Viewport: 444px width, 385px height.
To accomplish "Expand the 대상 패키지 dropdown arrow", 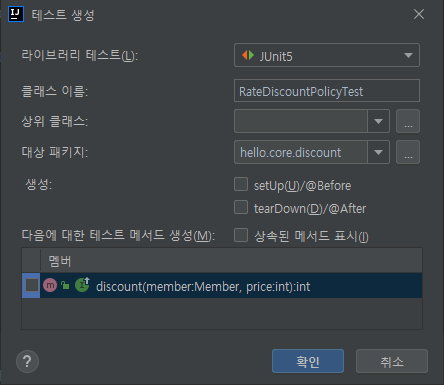I will coord(378,152).
